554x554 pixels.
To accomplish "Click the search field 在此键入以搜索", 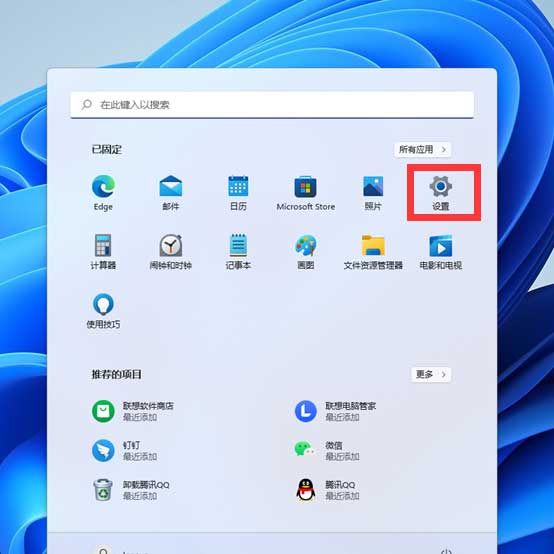I will click(272, 105).
